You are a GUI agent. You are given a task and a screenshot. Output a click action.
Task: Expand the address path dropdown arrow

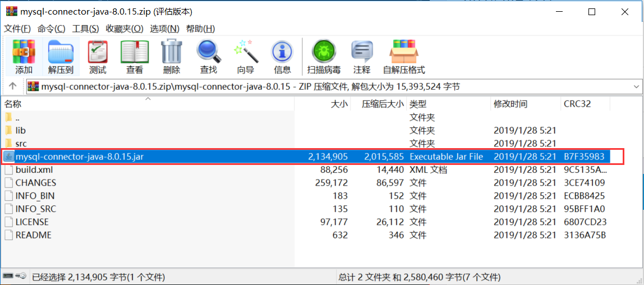pos(637,86)
